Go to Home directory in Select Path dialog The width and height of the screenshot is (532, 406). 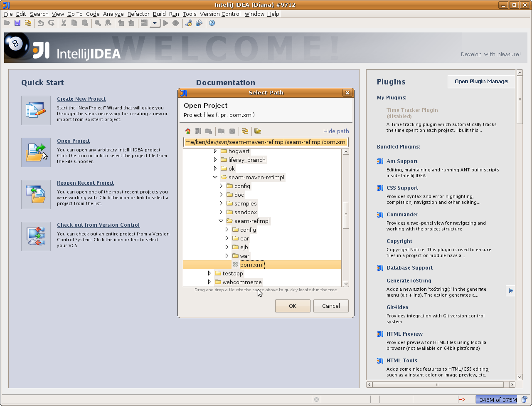point(188,131)
